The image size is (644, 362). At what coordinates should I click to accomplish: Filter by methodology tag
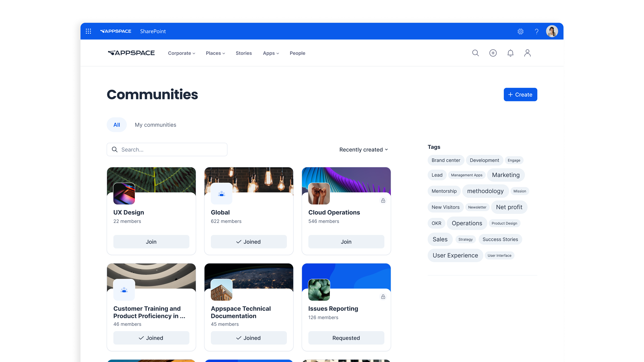tap(486, 191)
